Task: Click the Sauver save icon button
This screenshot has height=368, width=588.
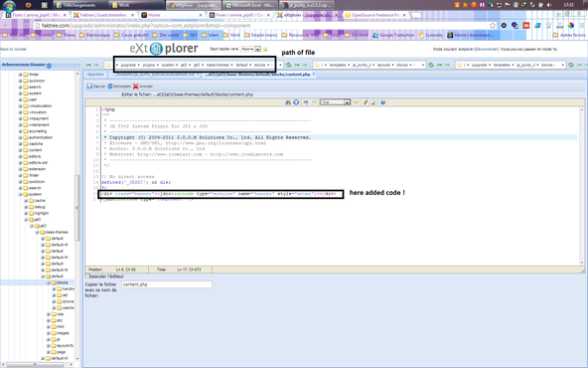Action: point(89,86)
